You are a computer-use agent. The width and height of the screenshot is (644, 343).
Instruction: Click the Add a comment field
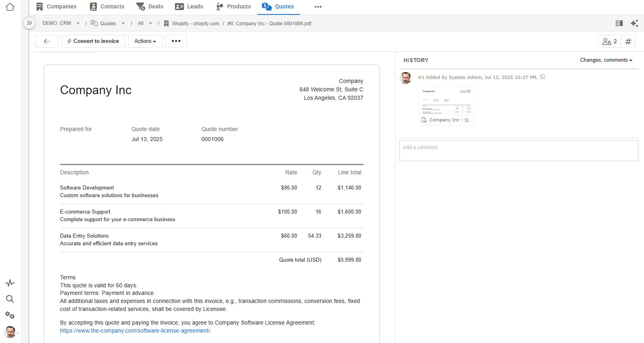pos(519,151)
